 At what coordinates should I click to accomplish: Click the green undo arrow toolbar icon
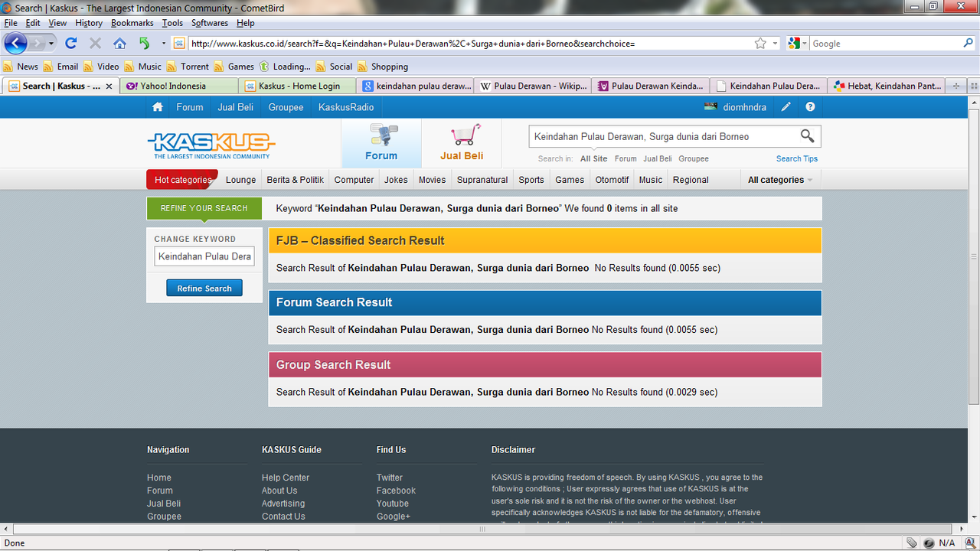[x=144, y=44]
